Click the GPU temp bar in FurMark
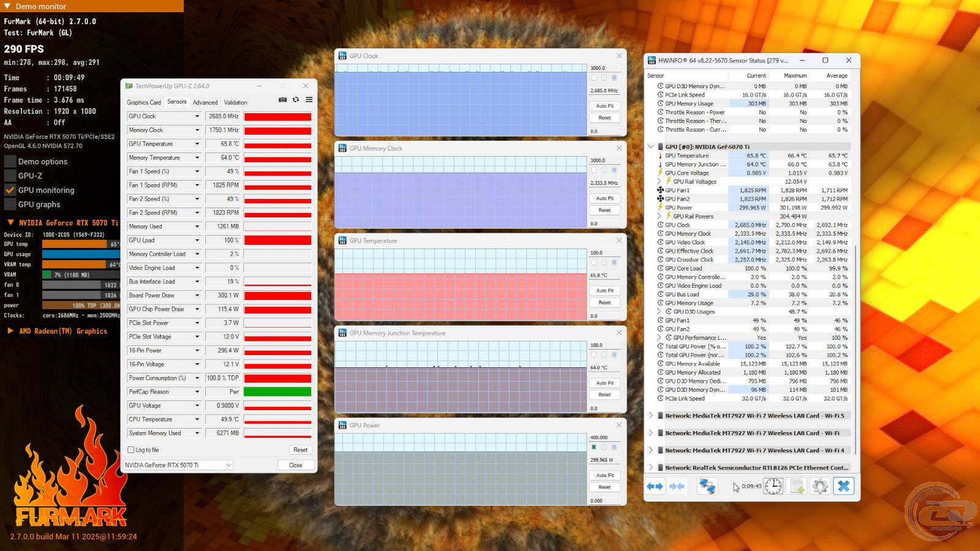Viewport: 980px width, 551px height. 81,244
